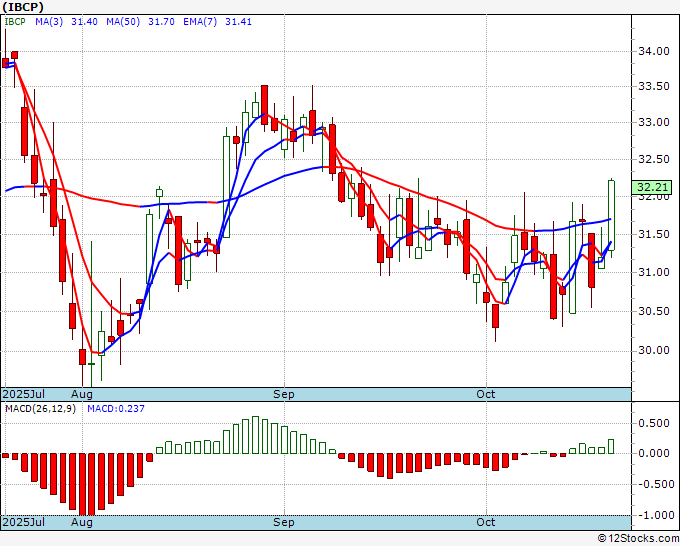Click the 33.50 price axis label
The width and height of the screenshot is (680, 546).
654,87
